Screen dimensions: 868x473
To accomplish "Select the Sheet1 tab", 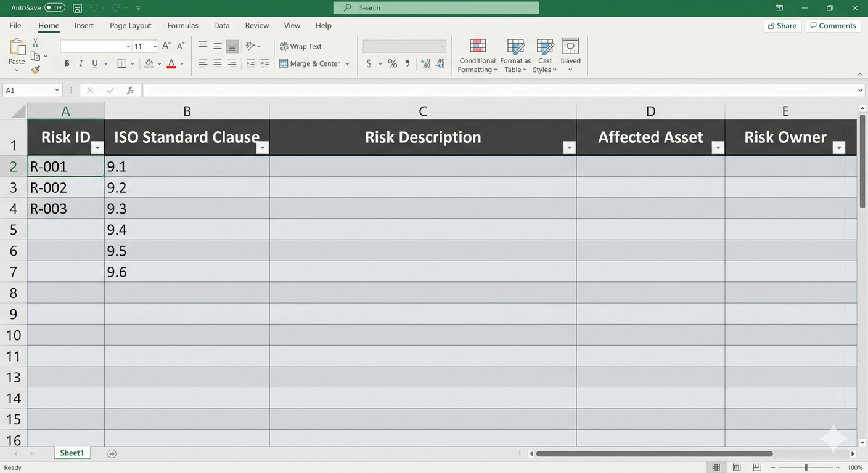I will point(72,453).
